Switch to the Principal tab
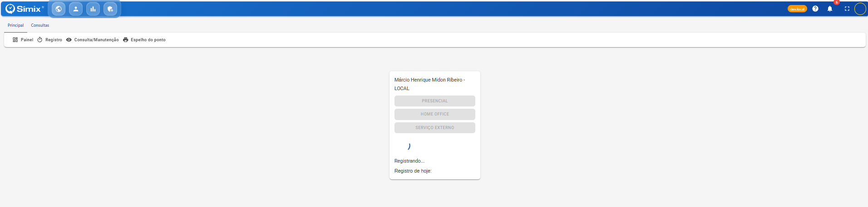Image resolution: width=868 pixels, height=207 pixels. click(15, 25)
